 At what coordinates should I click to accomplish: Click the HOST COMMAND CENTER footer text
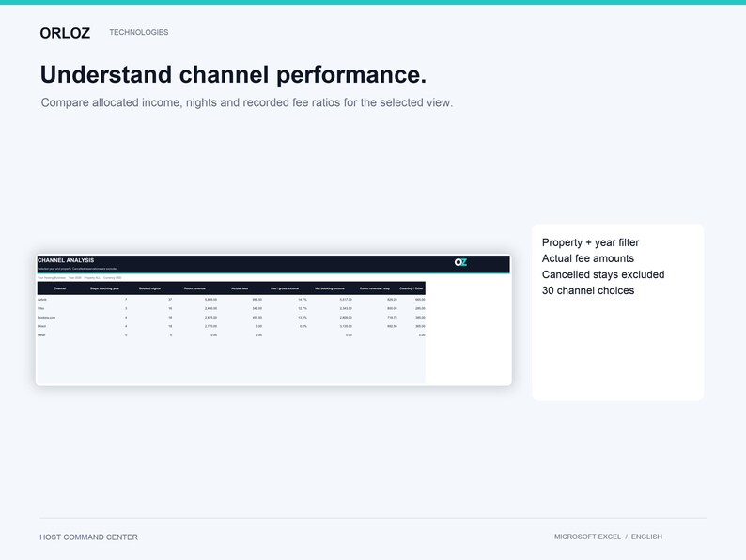point(88,537)
